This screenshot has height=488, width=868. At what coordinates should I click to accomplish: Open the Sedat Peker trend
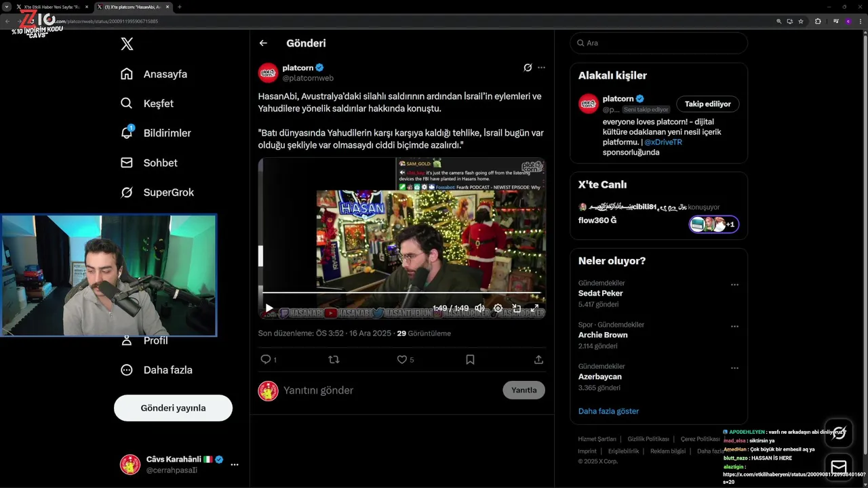coord(601,293)
